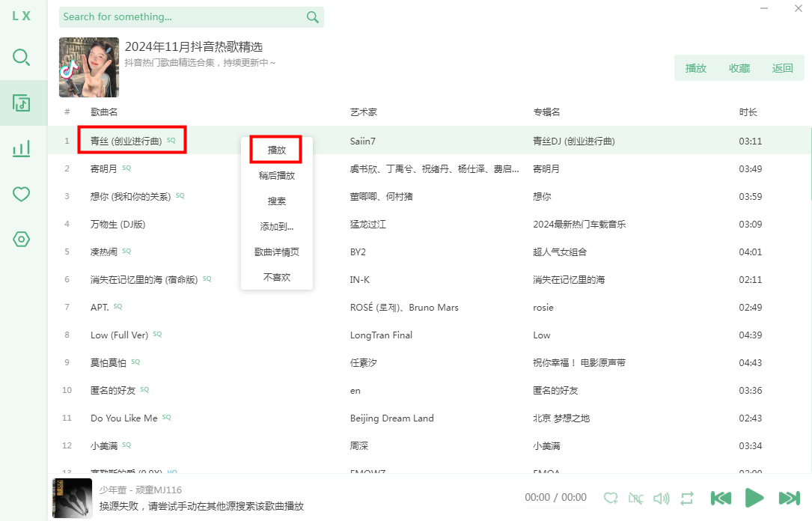Open the search page from the sidebar
This screenshot has width=812, height=521.
point(22,57)
